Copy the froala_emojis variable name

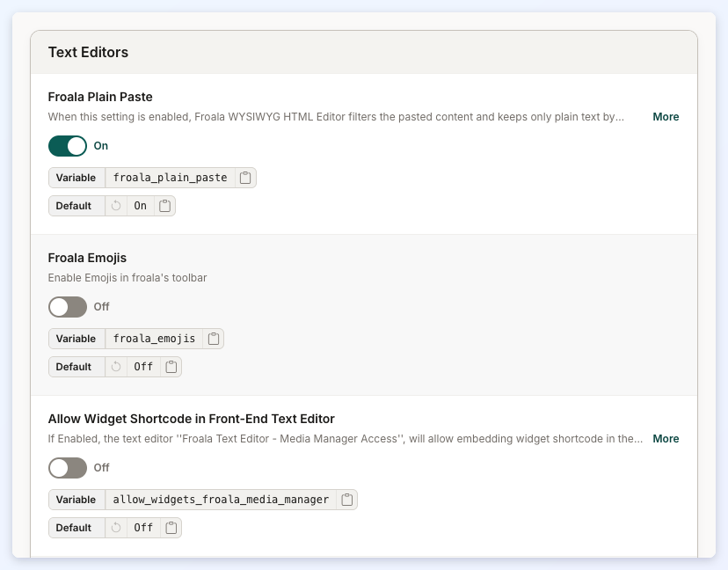[x=213, y=339]
